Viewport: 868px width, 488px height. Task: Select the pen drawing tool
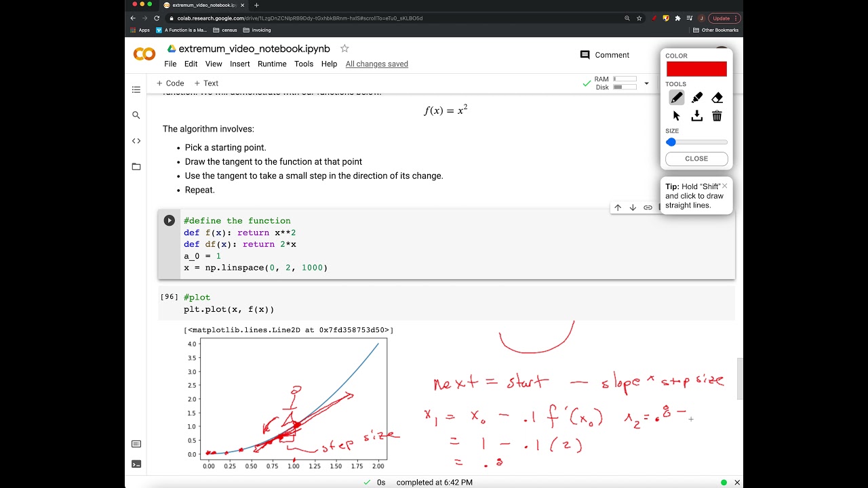pos(676,98)
